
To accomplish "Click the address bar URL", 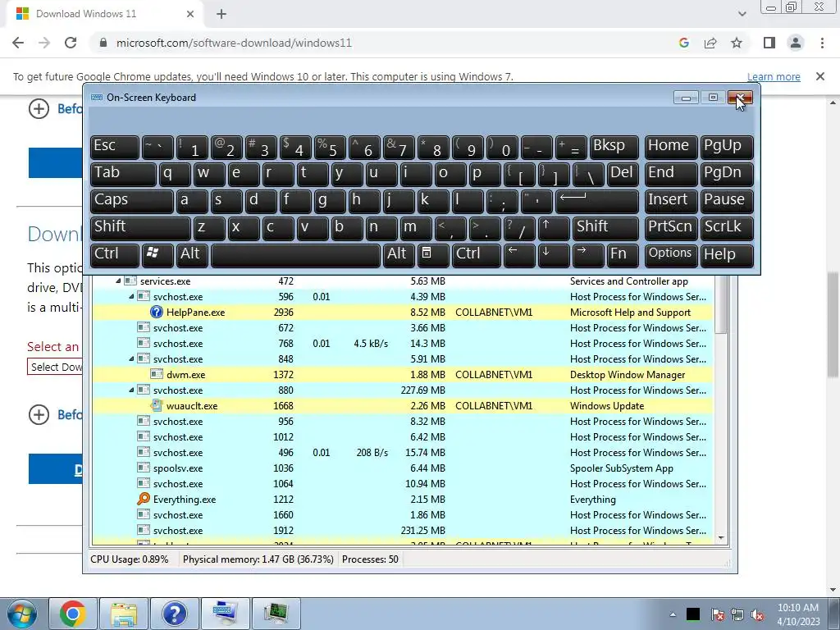I will coord(234,43).
